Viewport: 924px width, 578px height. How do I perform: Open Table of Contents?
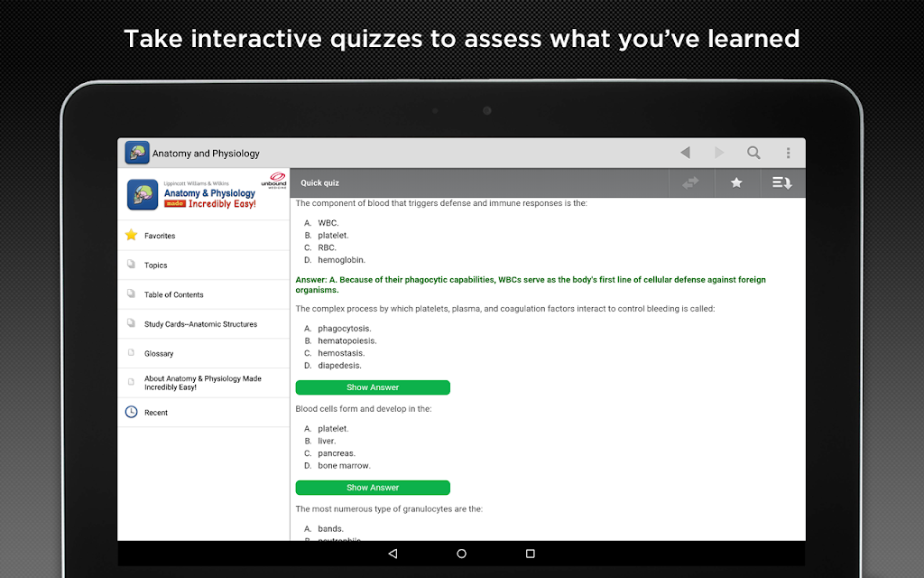pos(203,294)
